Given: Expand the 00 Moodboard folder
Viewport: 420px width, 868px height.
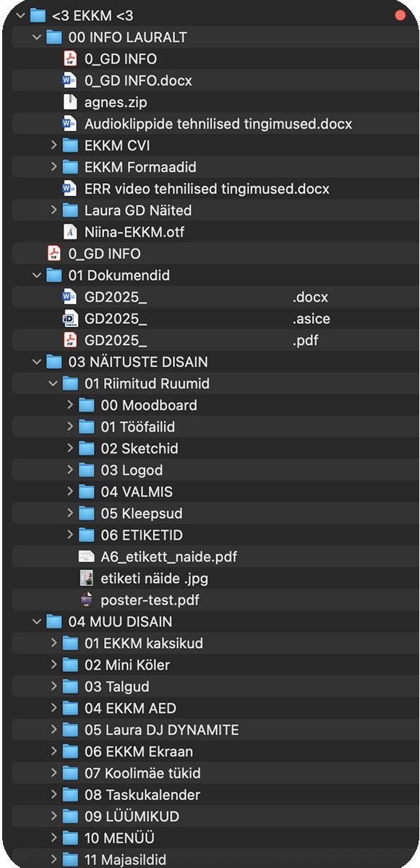Looking at the screenshot, I should 70,405.
